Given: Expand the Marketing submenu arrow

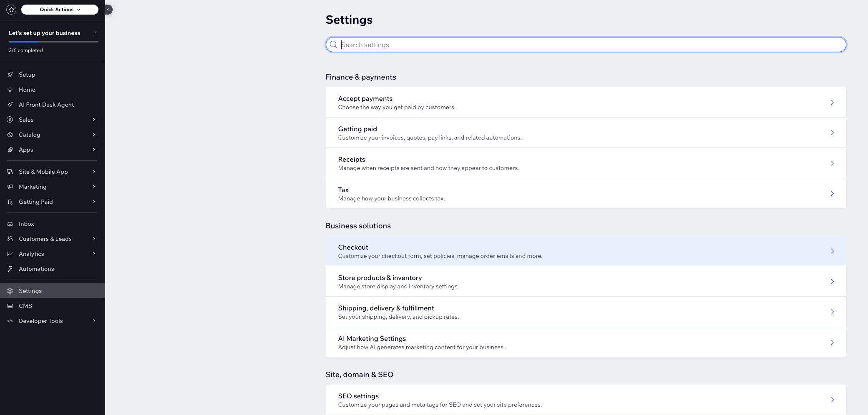Looking at the screenshot, I should click(94, 187).
